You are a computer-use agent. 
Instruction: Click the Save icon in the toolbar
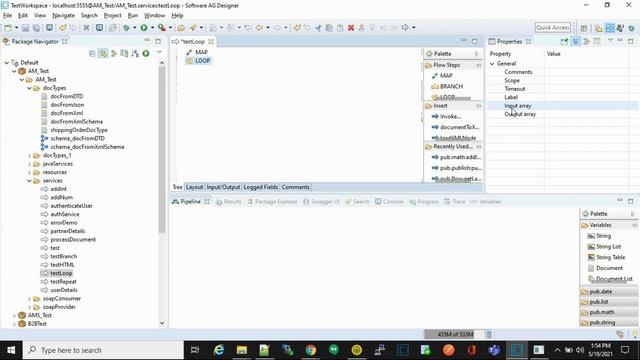point(25,28)
